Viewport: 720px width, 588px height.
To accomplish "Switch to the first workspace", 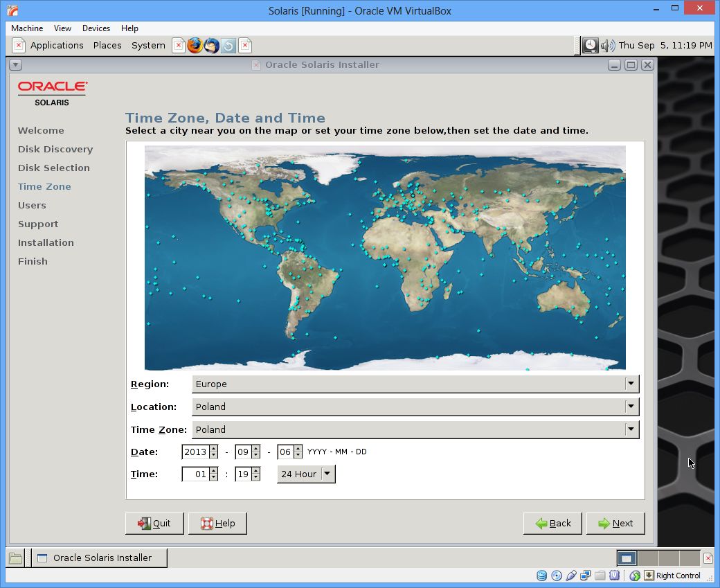I will click(627, 558).
